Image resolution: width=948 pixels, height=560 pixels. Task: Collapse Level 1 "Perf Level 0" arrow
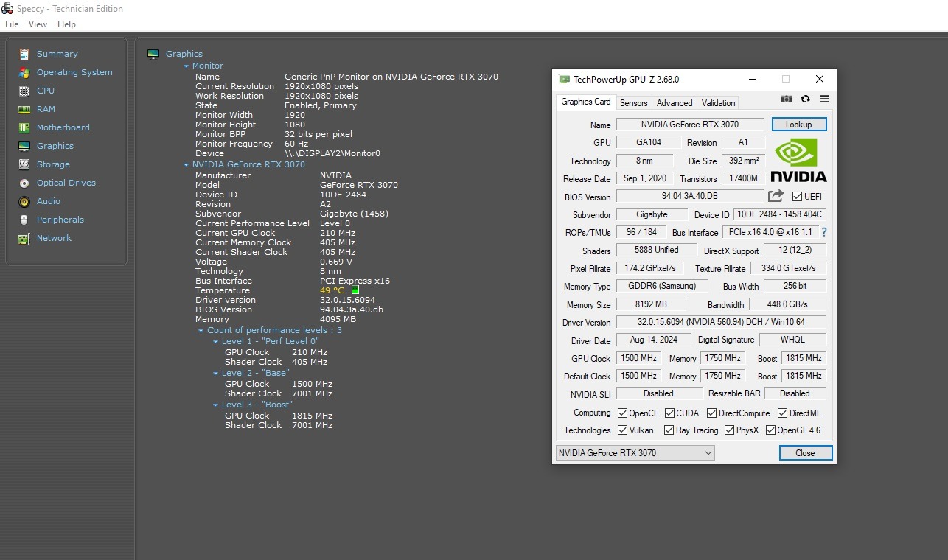(x=216, y=342)
